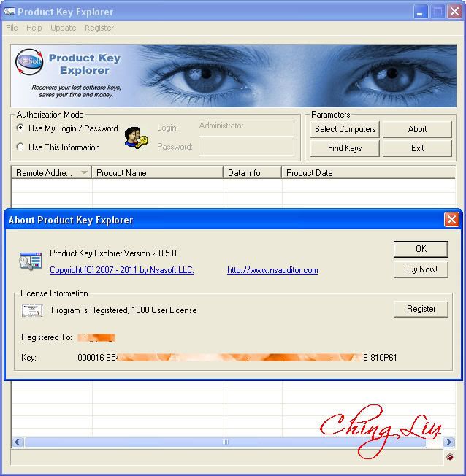Open the File menu
This screenshot has height=476, width=466.
[x=12, y=28]
